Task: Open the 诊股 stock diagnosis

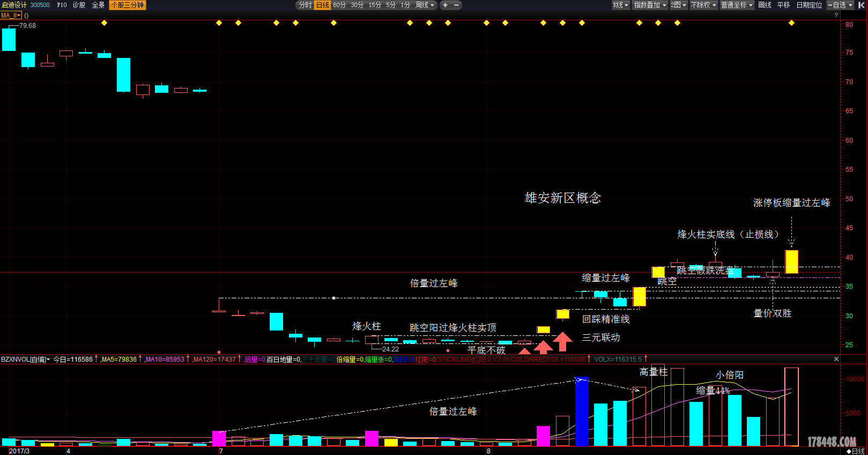Action: point(79,5)
